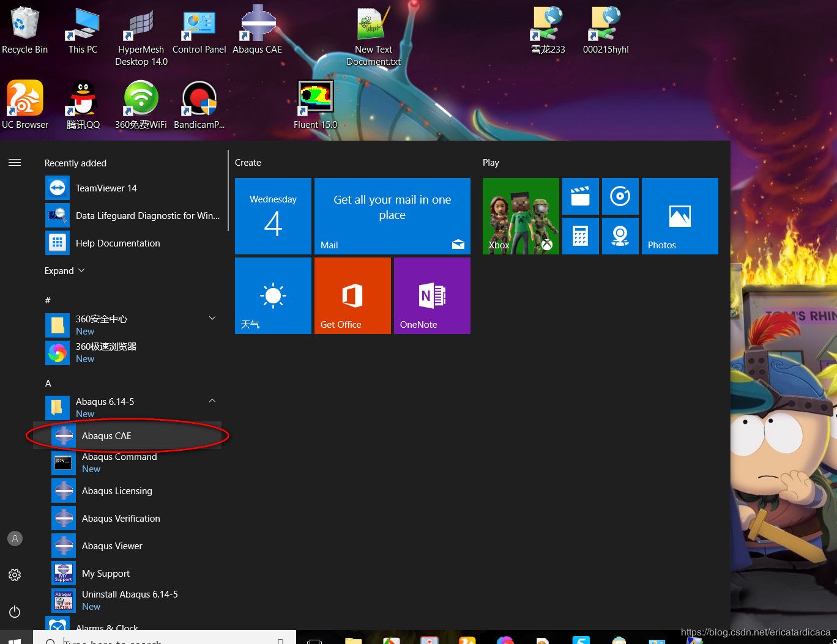Image resolution: width=837 pixels, height=644 pixels.
Task: Open the OneNote tile
Action: [x=432, y=295]
